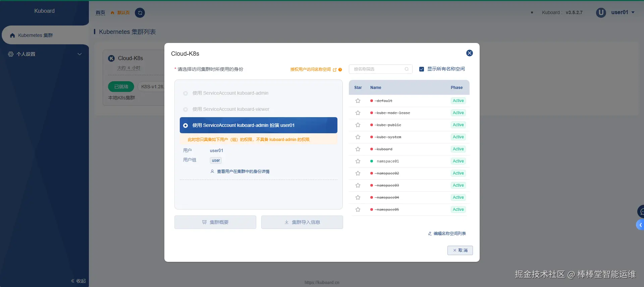This screenshot has width=644, height=287.
Task: Star the namspace05 namespace
Action: tap(358, 209)
